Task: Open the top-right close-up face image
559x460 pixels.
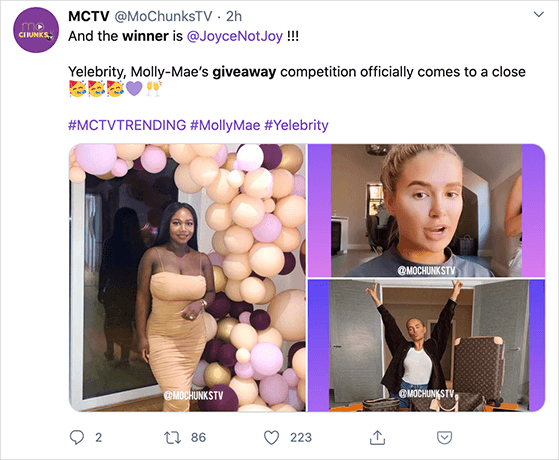Action: [x=426, y=210]
